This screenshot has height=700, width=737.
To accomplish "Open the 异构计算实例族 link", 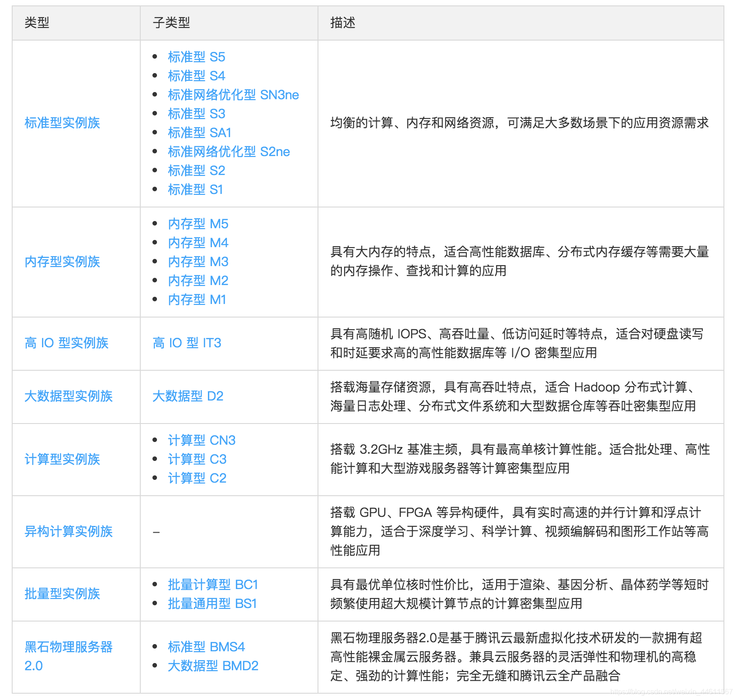I will [69, 531].
